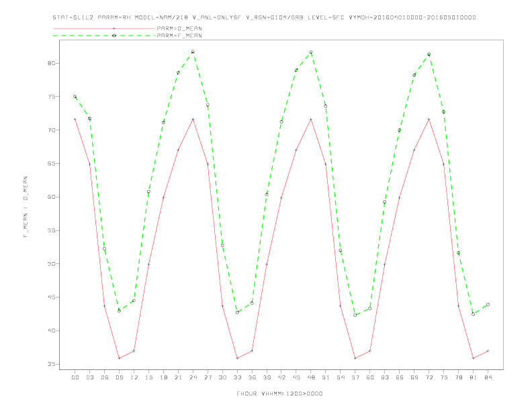The width and height of the screenshot is (532, 411).
Task: Click the x-axis tick label 63
Action: click(x=385, y=377)
